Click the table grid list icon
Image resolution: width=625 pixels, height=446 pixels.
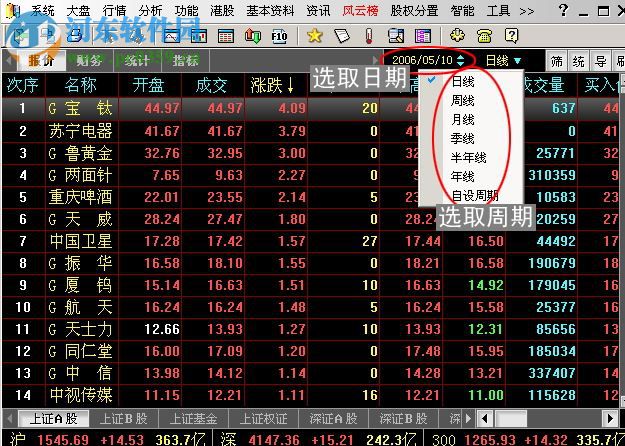tap(226, 36)
